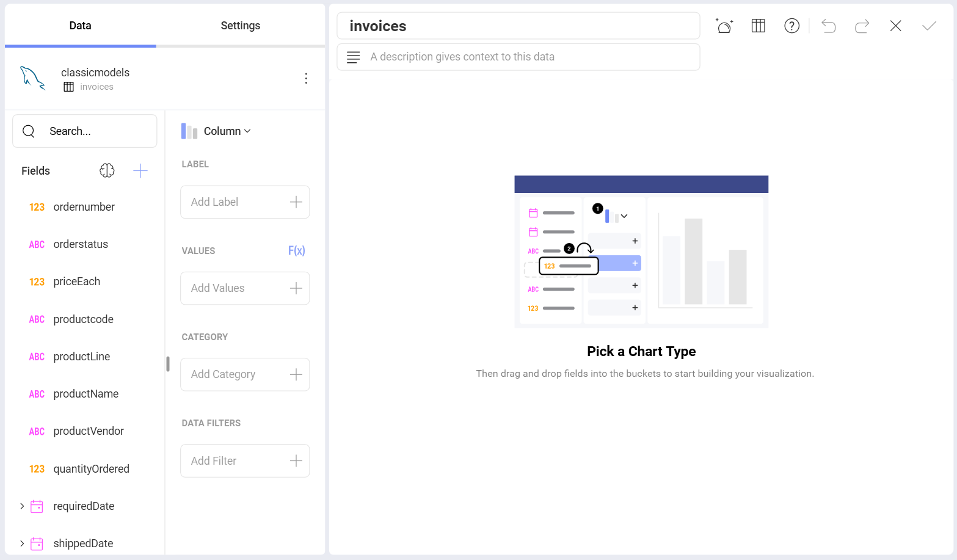Select the ordernumber field
Screen dimensions: 957x560
[84, 207]
